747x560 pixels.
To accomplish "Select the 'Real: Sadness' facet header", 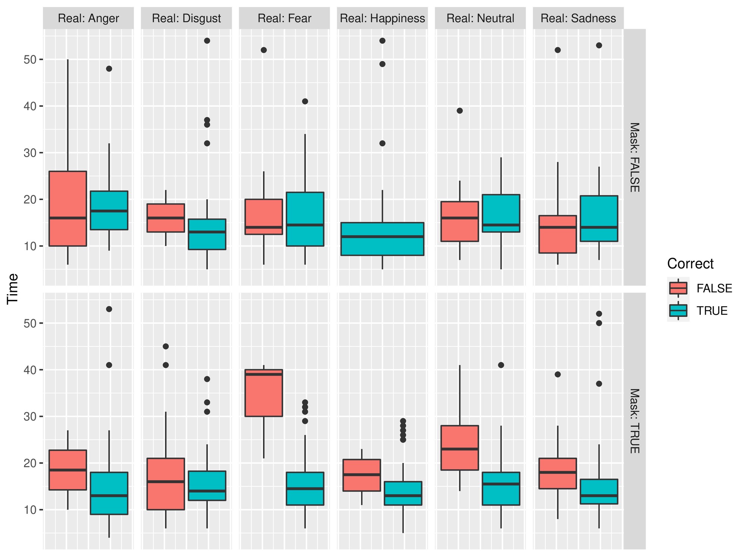I will pos(578,18).
